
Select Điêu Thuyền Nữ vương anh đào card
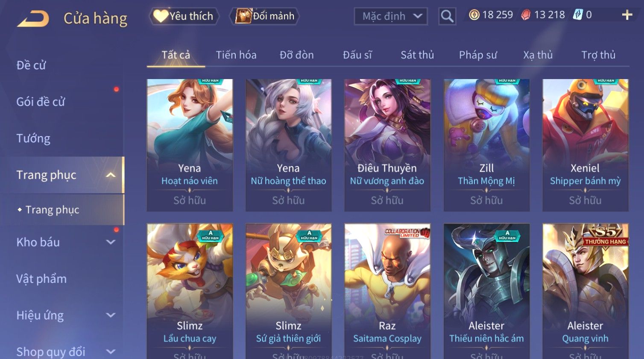(x=387, y=145)
